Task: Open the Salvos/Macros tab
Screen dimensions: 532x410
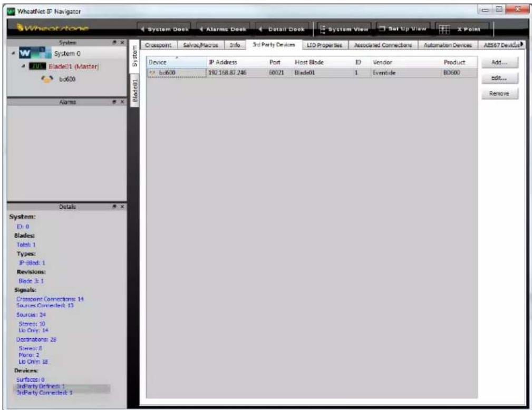Action: click(200, 45)
